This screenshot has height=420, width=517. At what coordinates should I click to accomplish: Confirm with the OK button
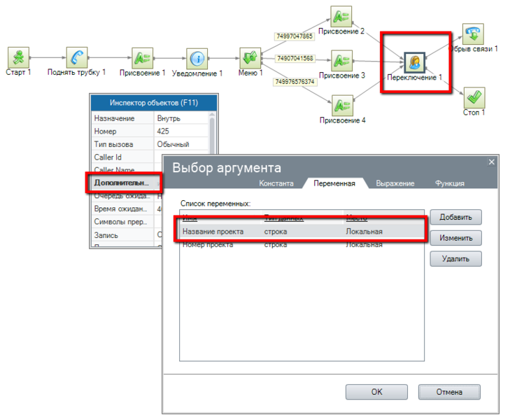point(376,392)
